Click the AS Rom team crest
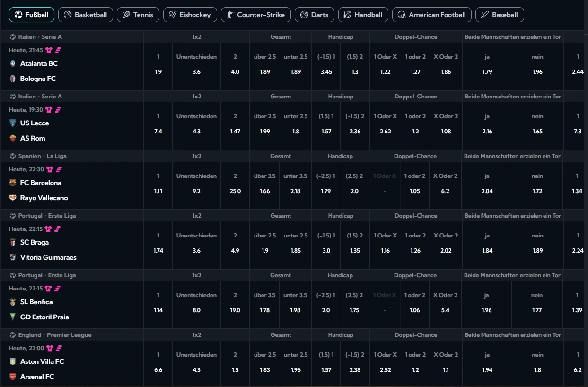Viewport: 588px width, 387px height. pyautogui.click(x=13, y=138)
